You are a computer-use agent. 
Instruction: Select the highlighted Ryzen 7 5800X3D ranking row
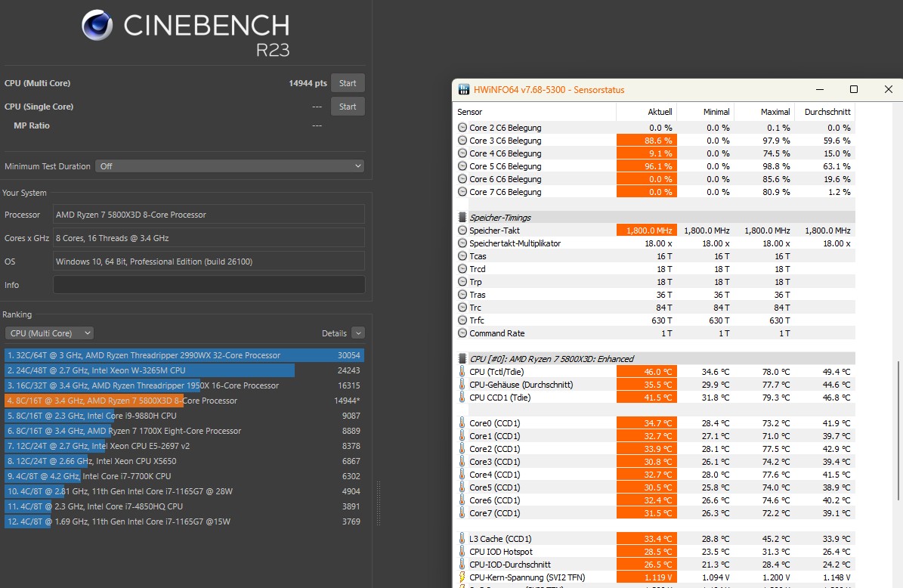coord(184,401)
